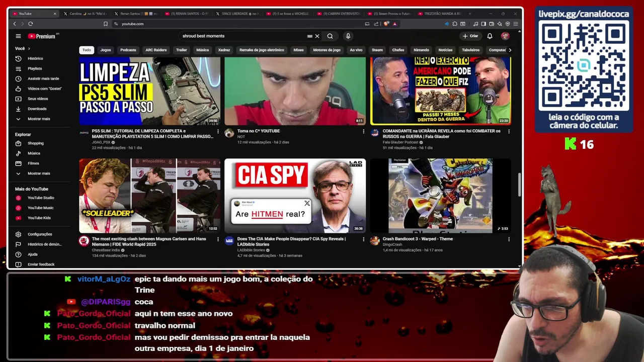Open options menu for PS5 SLIM video

pyautogui.click(x=218, y=131)
